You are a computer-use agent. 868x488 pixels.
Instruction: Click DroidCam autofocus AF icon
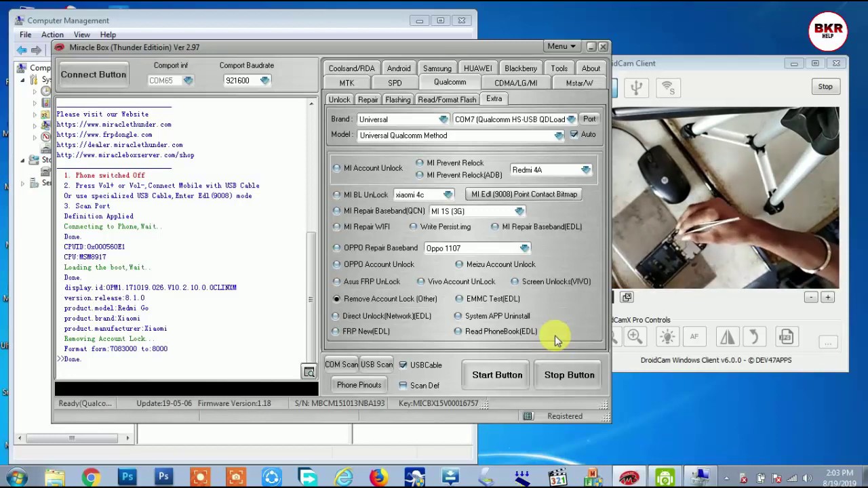pyautogui.click(x=694, y=337)
